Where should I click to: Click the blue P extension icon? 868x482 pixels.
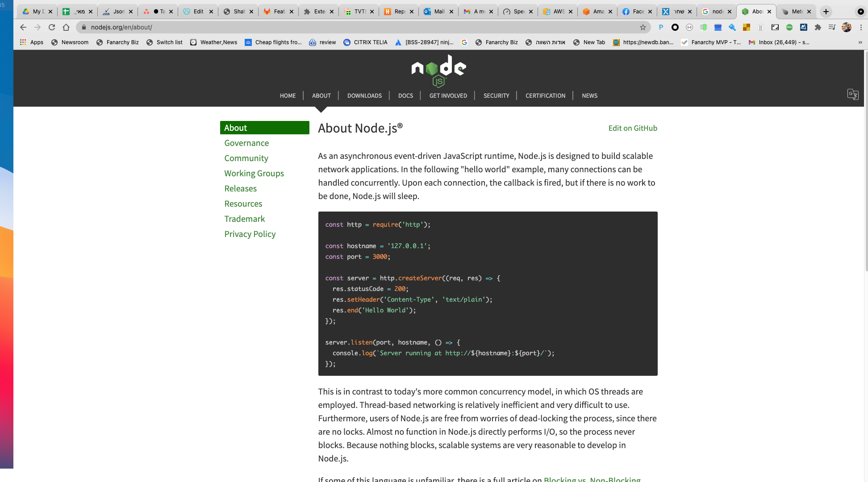pyautogui.click(x=661, y=27)
